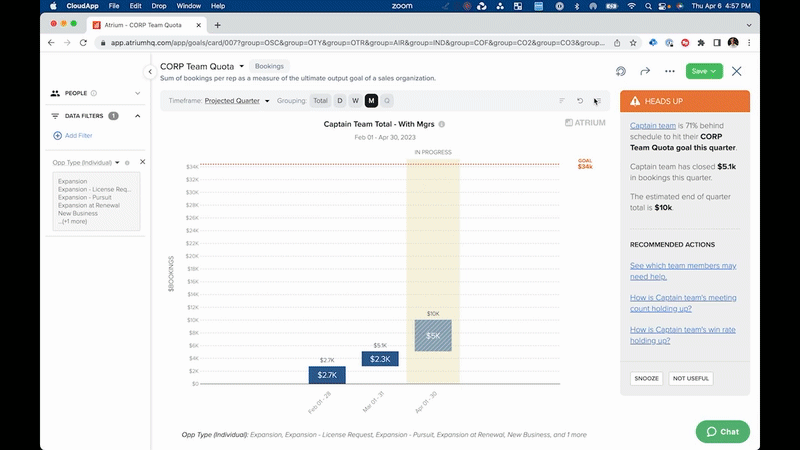Screen dimensions: 800x450
Task: Bookmark page with the star icon
Action: click(x=633, y=43)
